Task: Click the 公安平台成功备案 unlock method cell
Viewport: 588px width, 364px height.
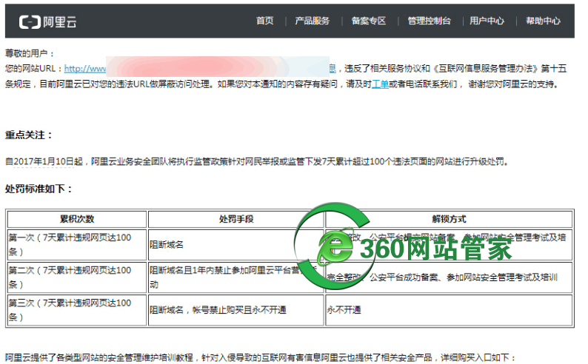Action: pyautogui.click(x=449, y=277)
